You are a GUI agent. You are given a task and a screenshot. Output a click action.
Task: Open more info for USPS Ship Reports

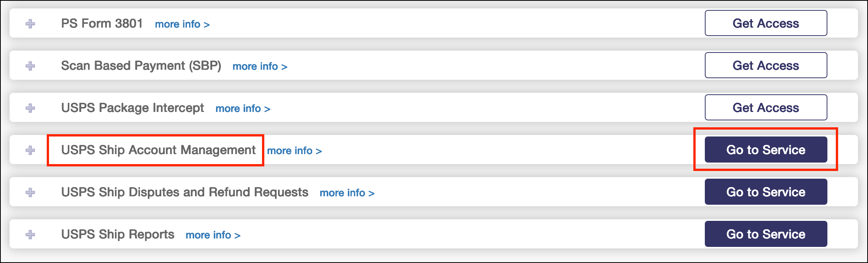pos(213,235)
